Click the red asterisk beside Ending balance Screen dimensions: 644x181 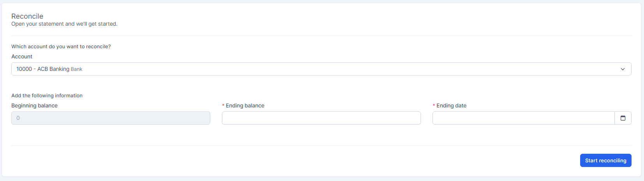coord(223,105)
